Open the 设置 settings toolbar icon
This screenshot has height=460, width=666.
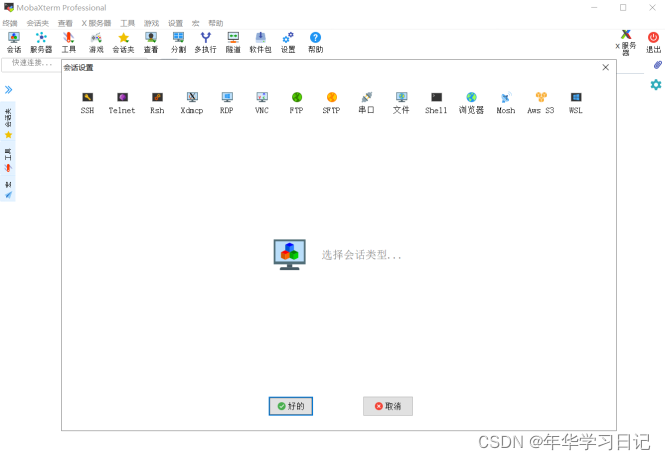[x=288, y=42]
